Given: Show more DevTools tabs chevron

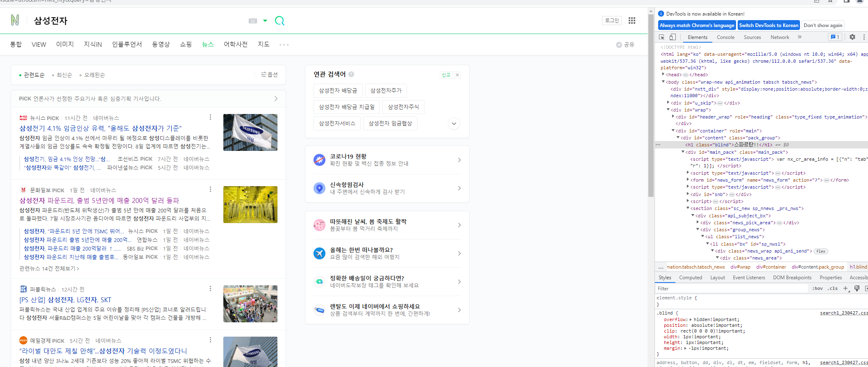Looking at the screenshot, I should (x=800, y=37).
